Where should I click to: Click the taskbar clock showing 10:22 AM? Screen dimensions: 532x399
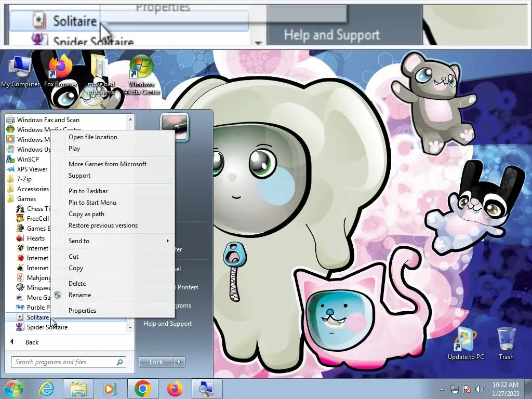pyautogui.click(x=506, y=389)
